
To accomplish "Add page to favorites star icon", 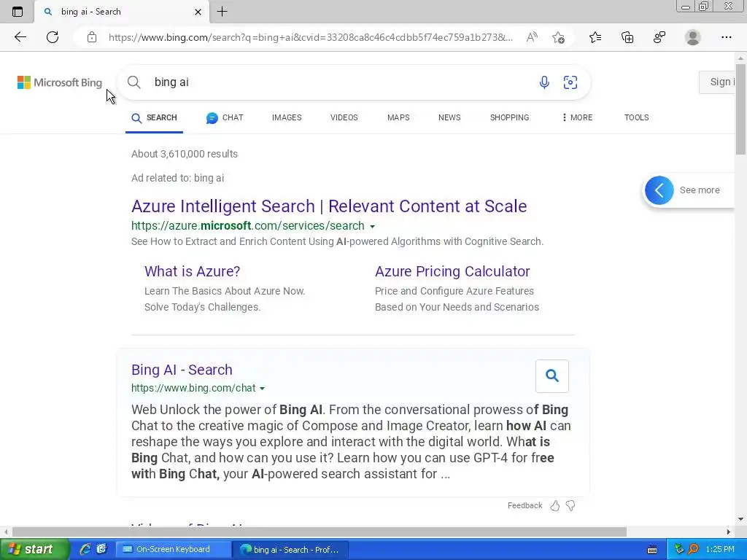I will tap(558, 37).
